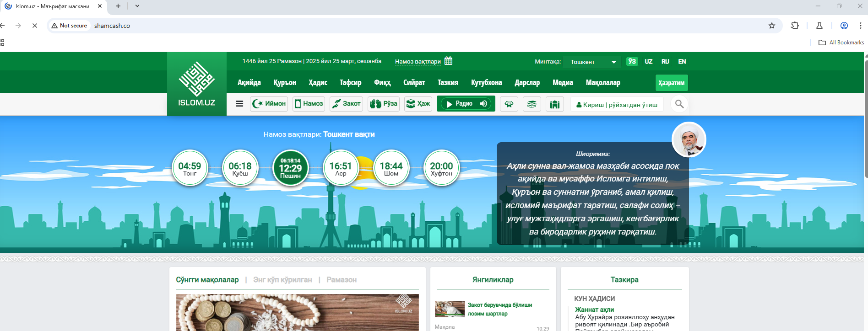The height and width of the screenshot is (331, 868).
Task: Close the Islom.uz browser tab
Action: tap(100, 6)
